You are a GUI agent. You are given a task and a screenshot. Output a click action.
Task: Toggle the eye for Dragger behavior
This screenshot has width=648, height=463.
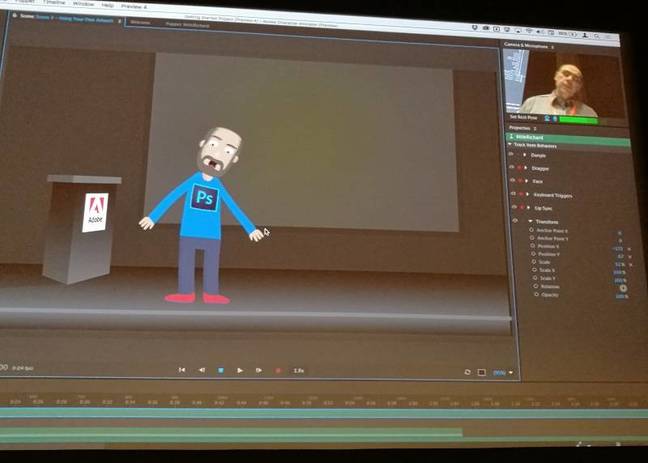[x=512, y=167]
